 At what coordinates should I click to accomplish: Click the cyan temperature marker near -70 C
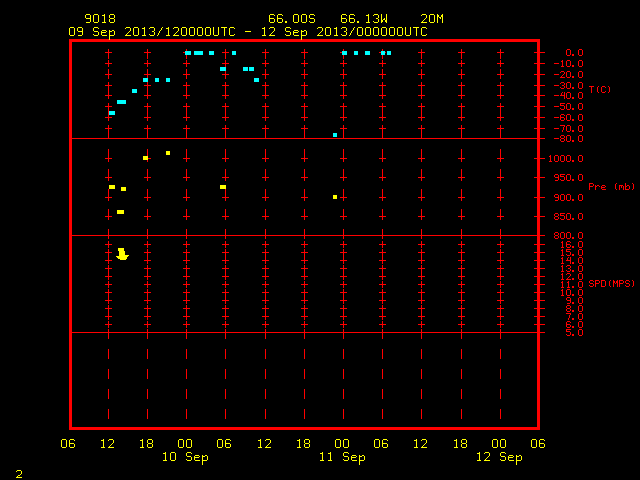(335, 135)
